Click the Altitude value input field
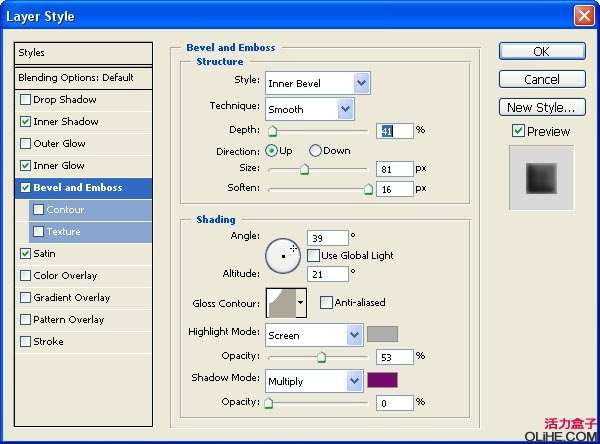 pyautogui.click(x=326, y=274)
